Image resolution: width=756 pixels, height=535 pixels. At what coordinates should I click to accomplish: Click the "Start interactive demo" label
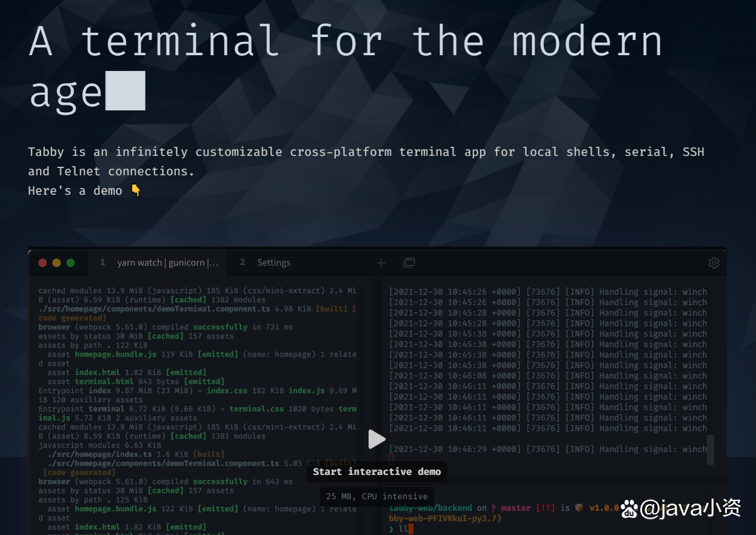pos(376,471)
